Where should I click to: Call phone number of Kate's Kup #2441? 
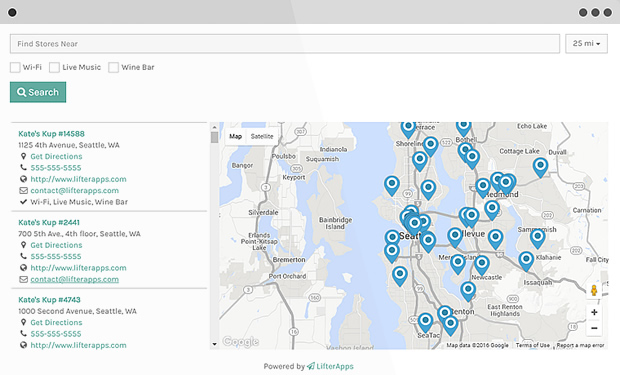coord(56,256)
